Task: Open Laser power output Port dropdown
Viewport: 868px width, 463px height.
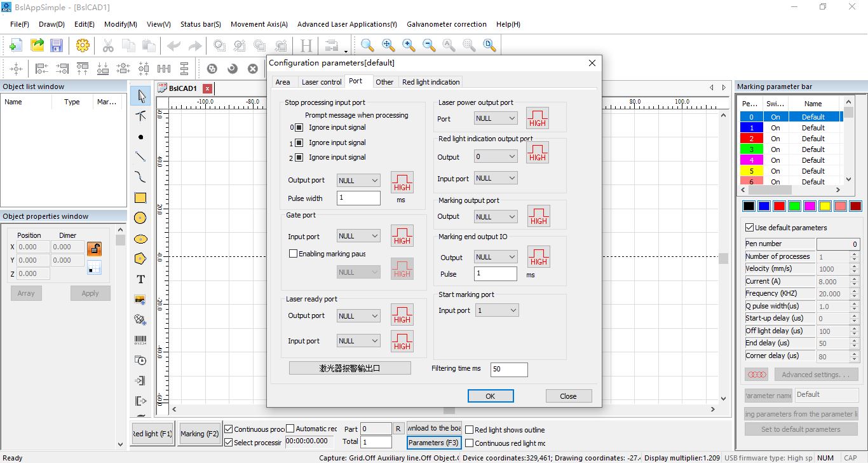Action: click(x=496, y=118)
